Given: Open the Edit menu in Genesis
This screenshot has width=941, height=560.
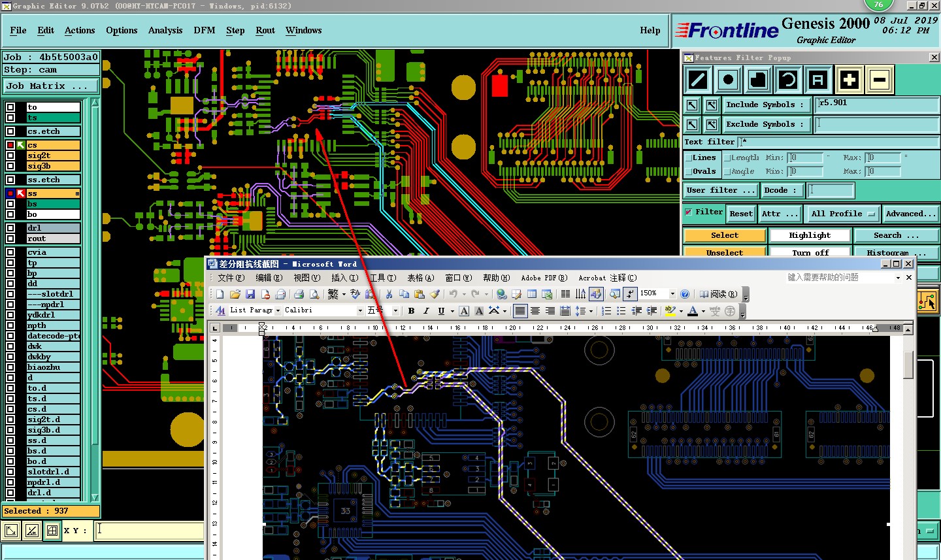Looking at the screenshot, I should coord(46,31).
